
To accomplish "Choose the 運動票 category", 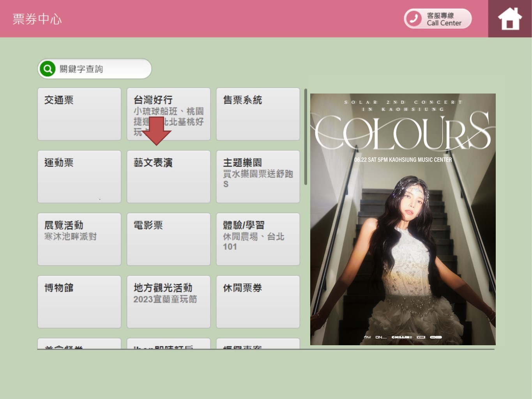I will click(x=80, y=177).
